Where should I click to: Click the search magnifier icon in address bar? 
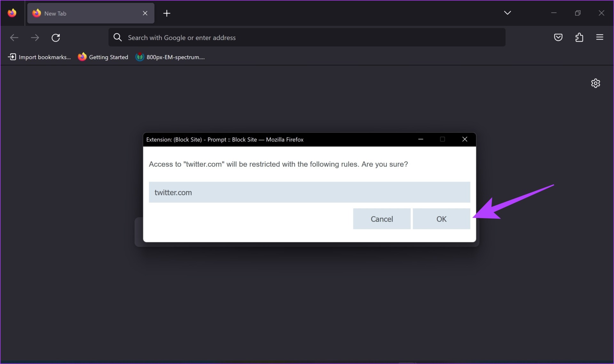(118, 37)
